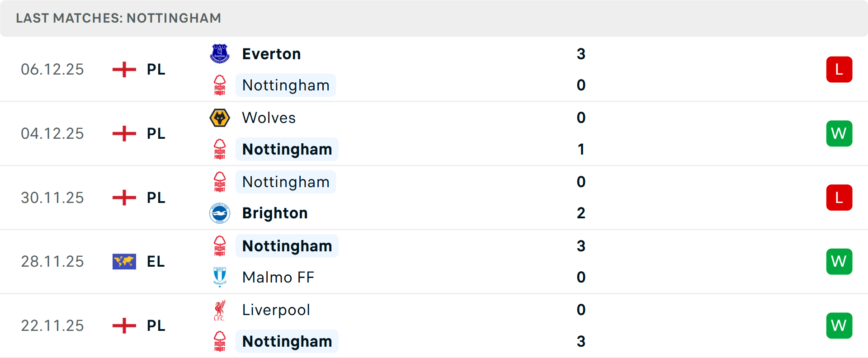Click England flag on 06.12.25 match
The height and width of the screenshot is (358, 868).
pyautogui.click(x=124, y=69)
